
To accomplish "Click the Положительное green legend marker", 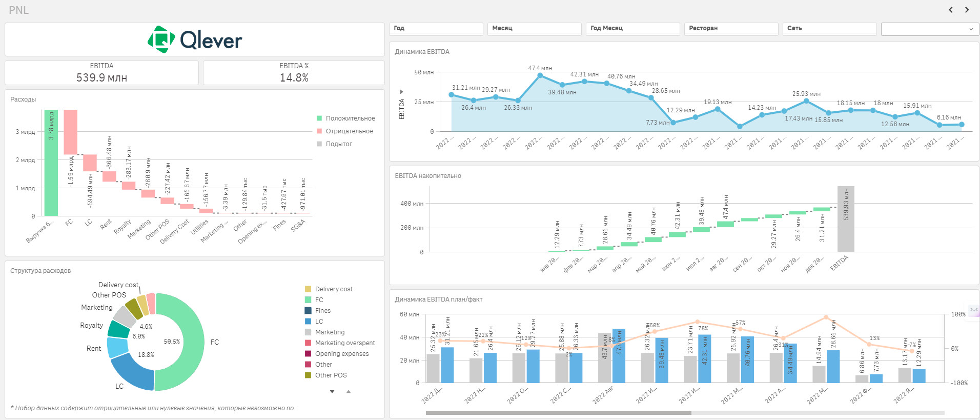I will point(319,118).
